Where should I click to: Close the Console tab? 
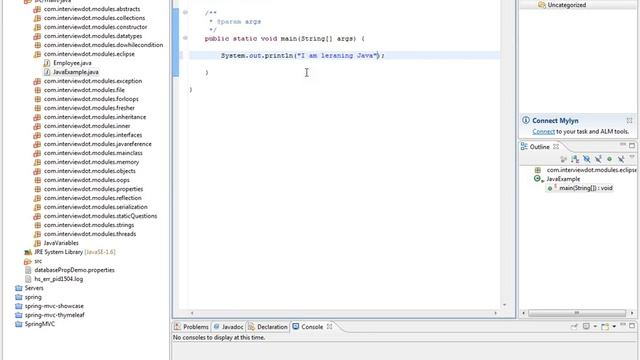click(x=329, y=327)
